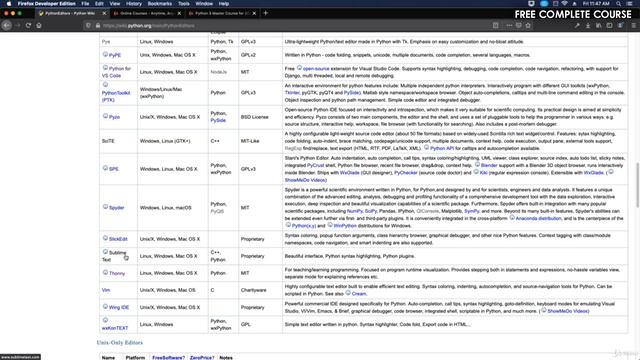The image size is (640, 360).
Task: Open the Firefox hamburger menu
Action: pos(633,25)
